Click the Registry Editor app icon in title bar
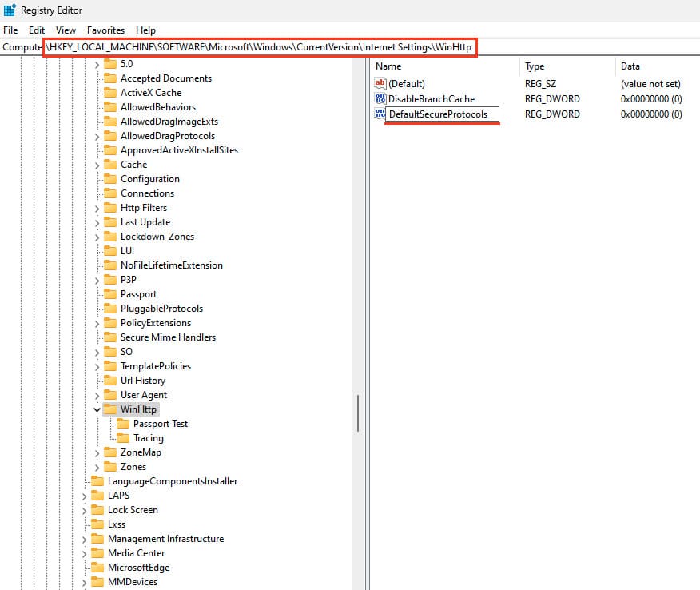This screenshot has height=590, width=700. 10,10
